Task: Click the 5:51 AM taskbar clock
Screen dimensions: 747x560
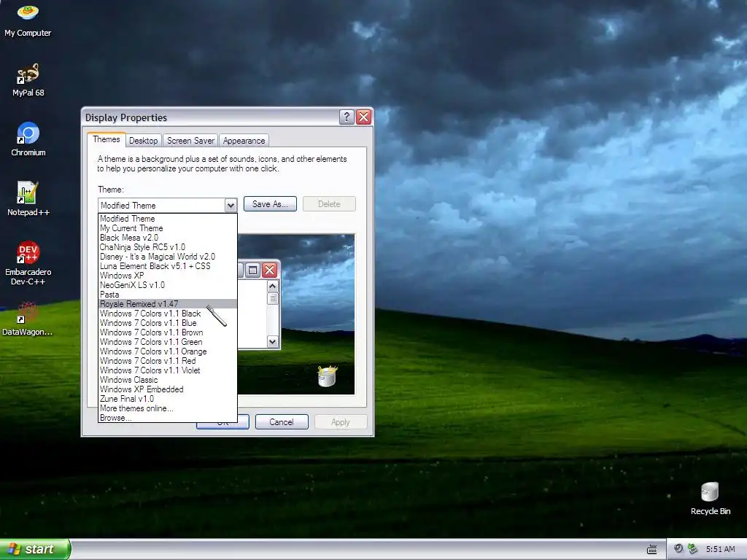Action: click(720, 549)
